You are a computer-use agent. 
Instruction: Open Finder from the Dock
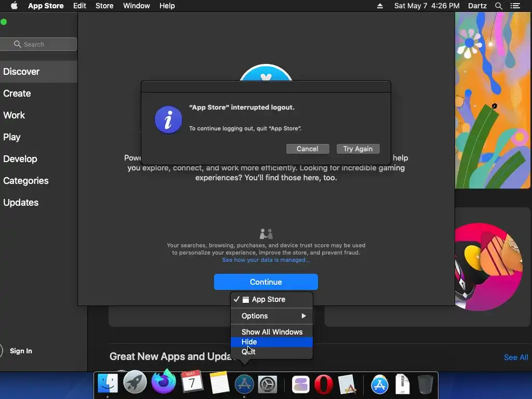(108, 383)
